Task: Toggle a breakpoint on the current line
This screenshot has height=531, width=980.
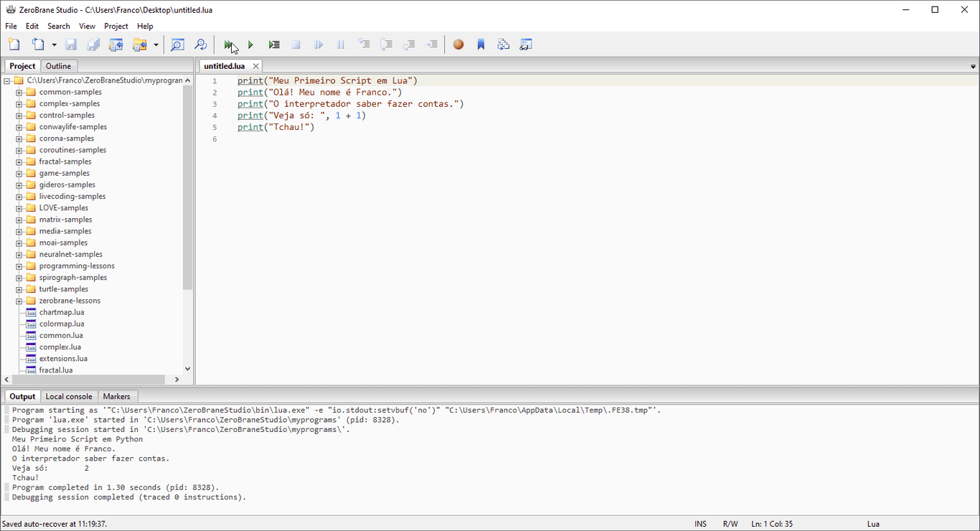Action: pos(458,44)
